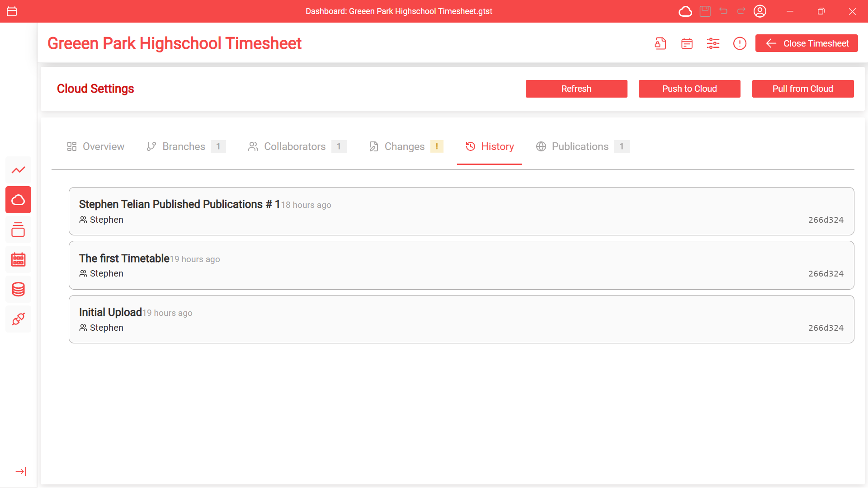Click the calendar icon in header
Screen dimensions: 868x488
coord(687,43)
